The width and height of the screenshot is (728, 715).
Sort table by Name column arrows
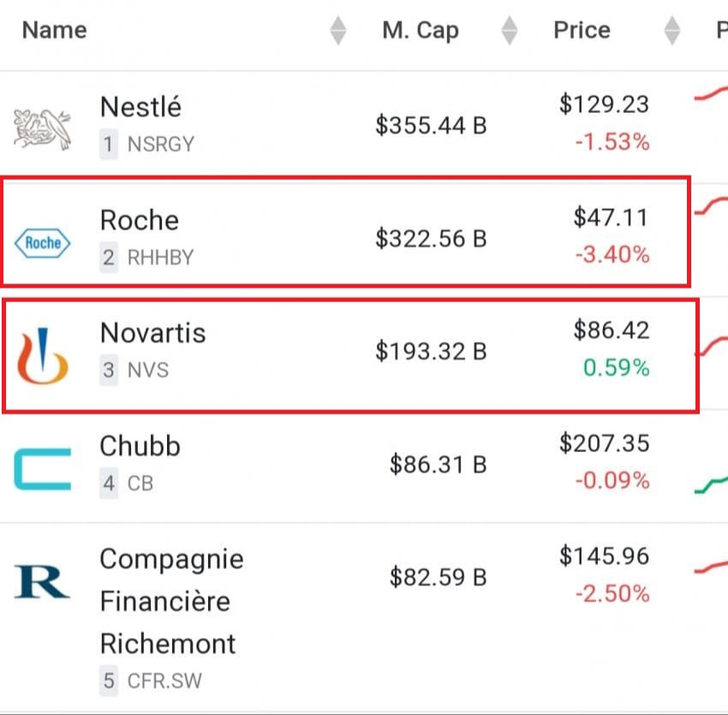pos(338,31)
